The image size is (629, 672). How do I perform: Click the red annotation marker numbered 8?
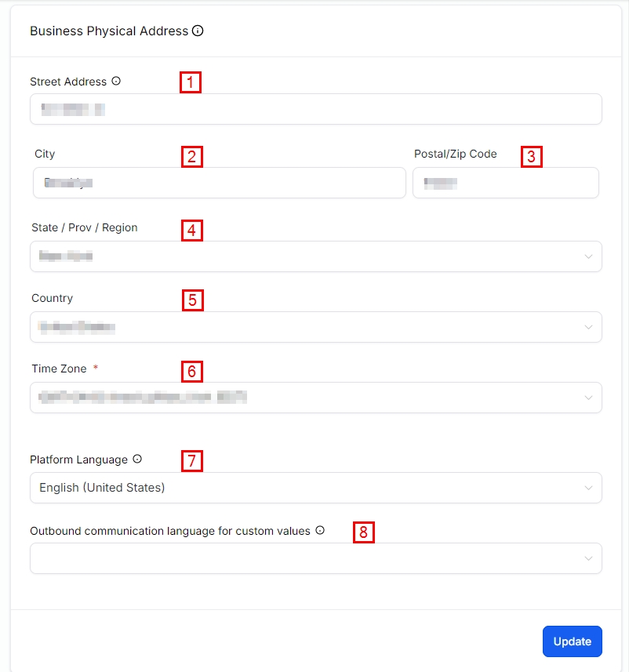[x=363, y=532]
